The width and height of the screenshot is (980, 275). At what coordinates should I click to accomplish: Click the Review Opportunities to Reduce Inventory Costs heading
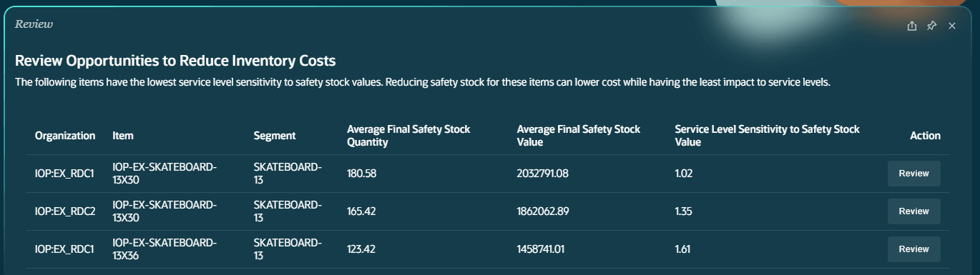(175, 61)
